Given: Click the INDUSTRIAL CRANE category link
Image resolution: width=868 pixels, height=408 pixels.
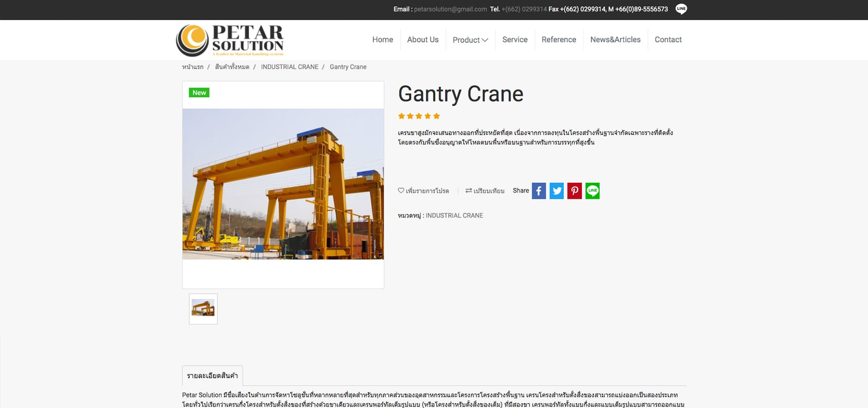Looking at the screenshot, I should 454,215.
